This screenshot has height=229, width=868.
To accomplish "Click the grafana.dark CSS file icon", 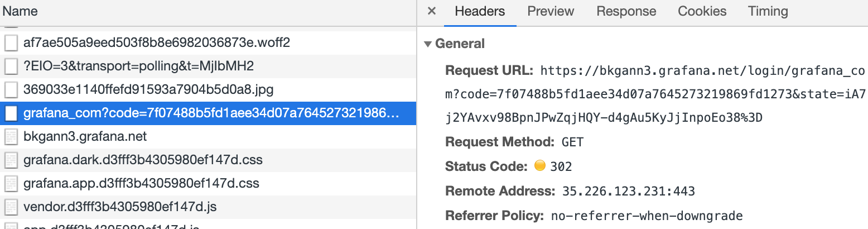I will pyautogui.click(x=11, y=160).
